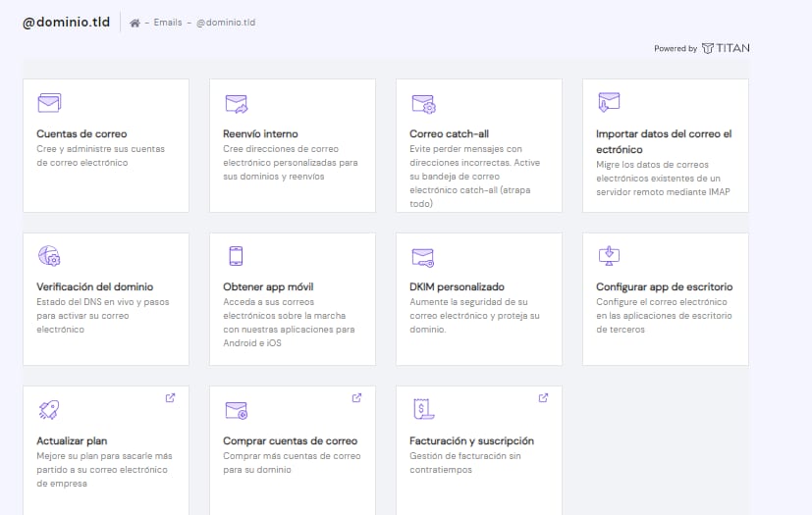This screenshot has width=812, height=515.
Task: Click the Actualizar plan rocket icon
Action: [x=49, y=410]
